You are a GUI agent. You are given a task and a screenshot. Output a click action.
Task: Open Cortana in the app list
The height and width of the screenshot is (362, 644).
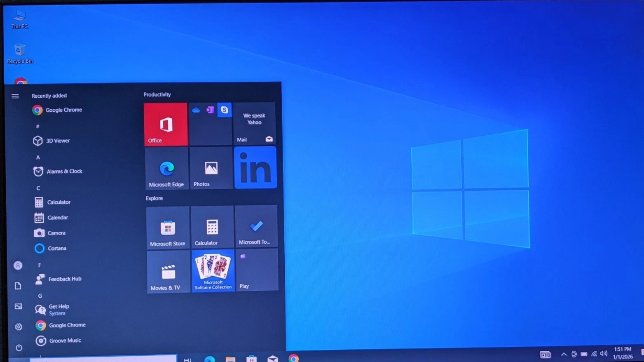tap(51, 248)
